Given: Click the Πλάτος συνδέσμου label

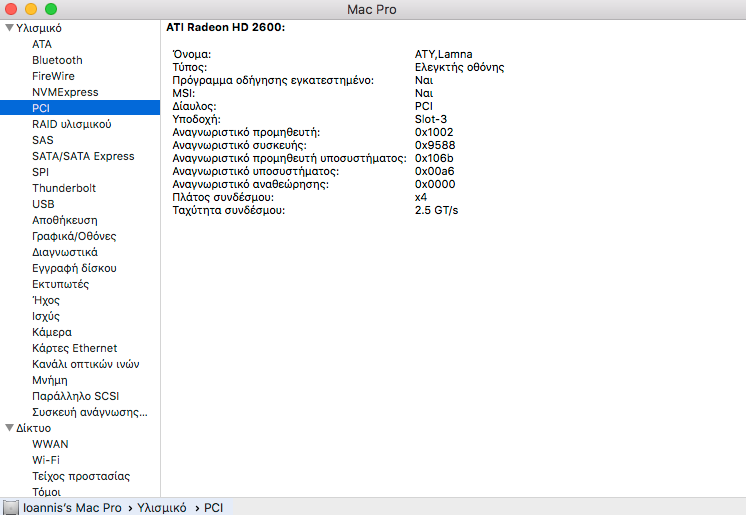Looking at the screenshot, I should point(223,197).
